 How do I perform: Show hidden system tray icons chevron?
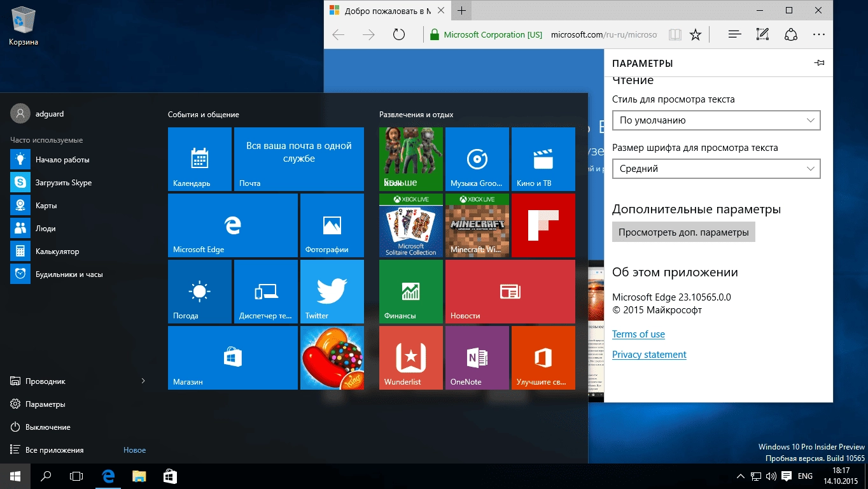tap(740, 476)
